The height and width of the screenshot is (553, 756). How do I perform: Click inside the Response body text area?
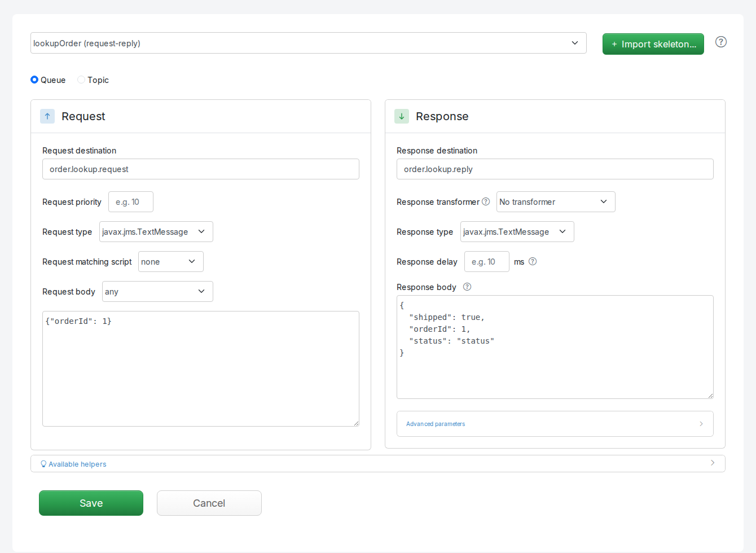pos(555,347)
